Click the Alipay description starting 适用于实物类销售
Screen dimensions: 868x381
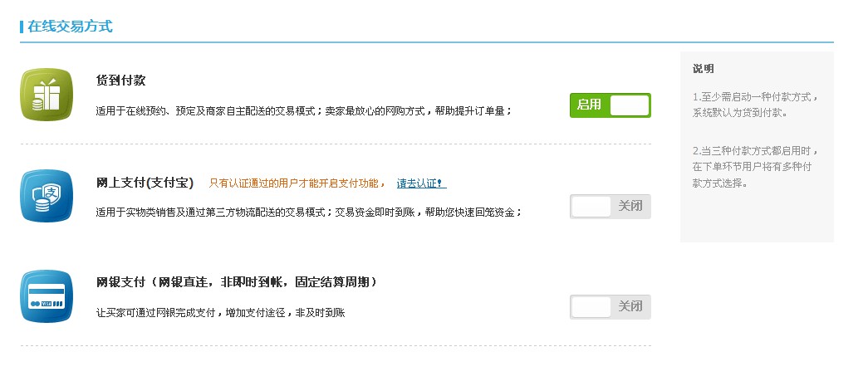pos(309,212)
